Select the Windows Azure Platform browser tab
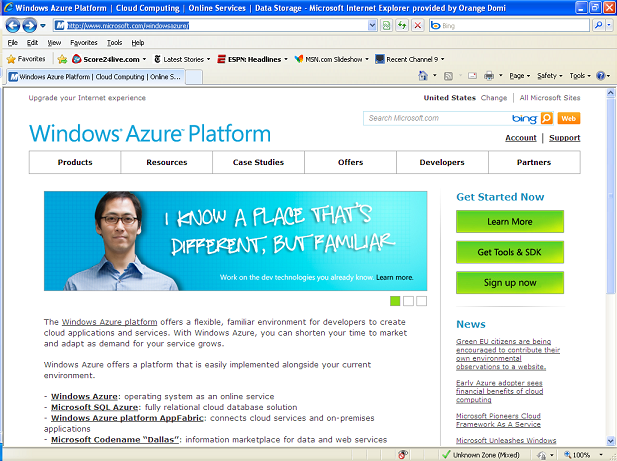Screen dimensions: 617x461 pyautogui.click(x=96, y=77)
